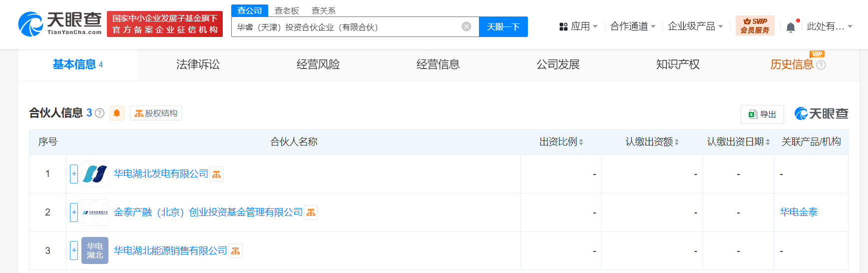Select the 法律诉讼 tab
This screenshot has width=868, height=273.
click(x=198, y=64)
